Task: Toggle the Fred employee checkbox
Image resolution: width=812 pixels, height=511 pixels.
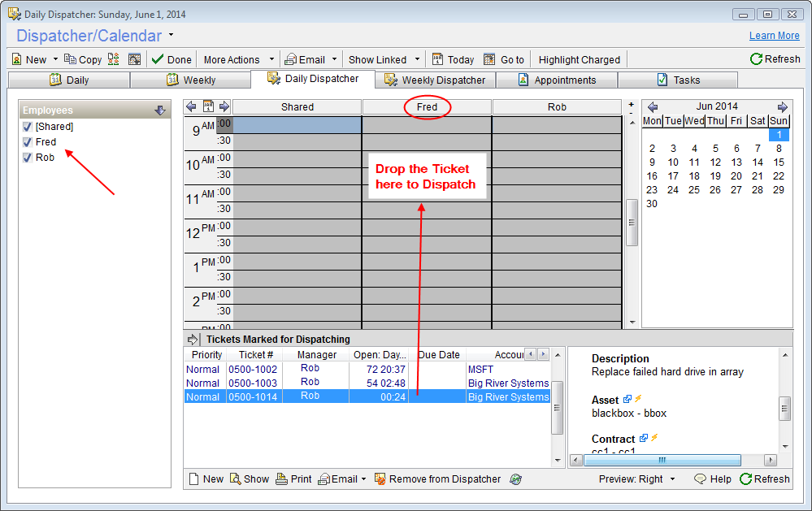Action: [x=28, y=142]
